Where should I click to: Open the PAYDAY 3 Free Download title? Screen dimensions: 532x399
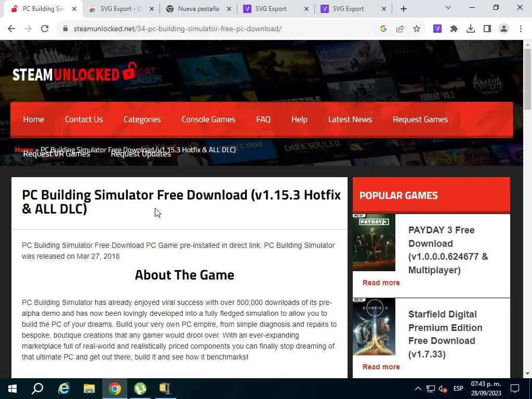[x=448, y=250]
